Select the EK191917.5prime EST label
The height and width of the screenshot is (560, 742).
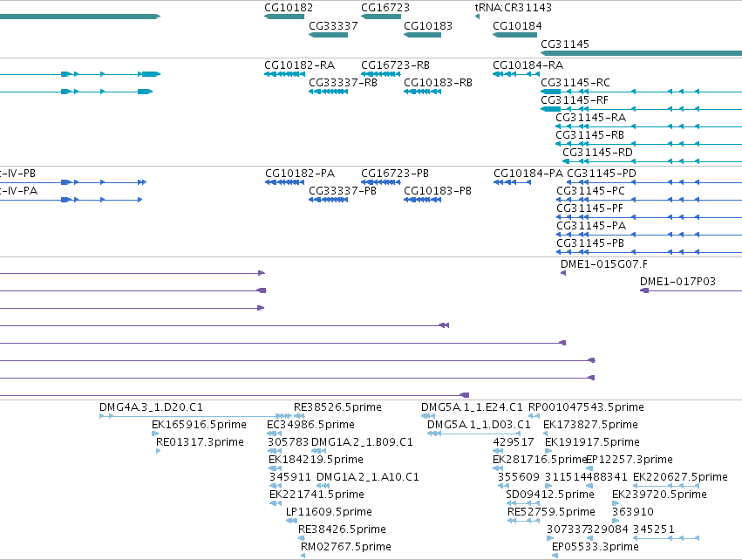pos(592,442)
